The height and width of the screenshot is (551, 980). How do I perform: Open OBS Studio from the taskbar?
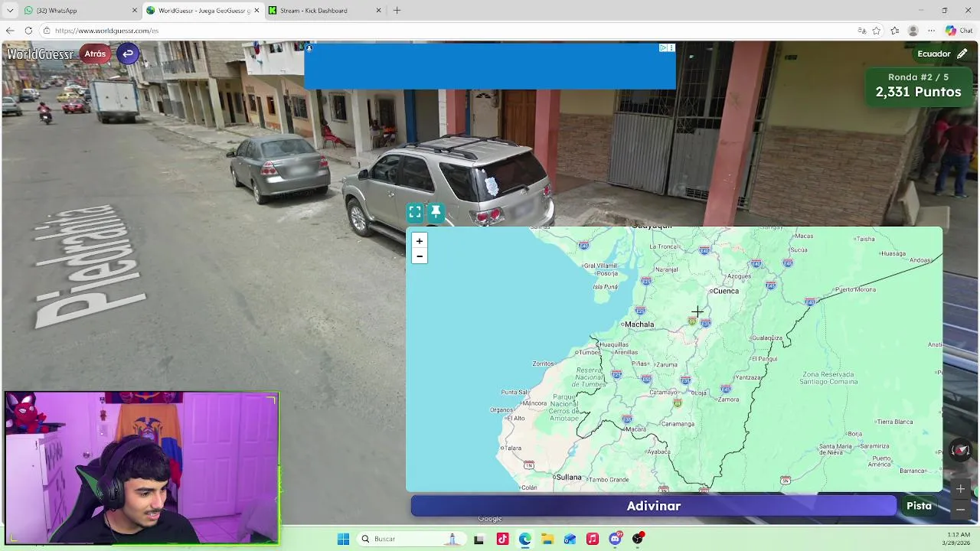coord(638,539)
